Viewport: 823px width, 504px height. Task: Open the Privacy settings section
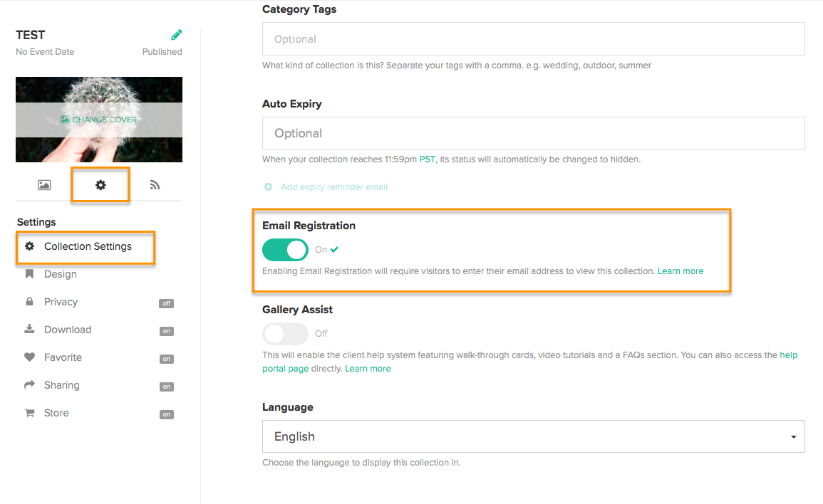pyautogui.click(x=61, y=302)
